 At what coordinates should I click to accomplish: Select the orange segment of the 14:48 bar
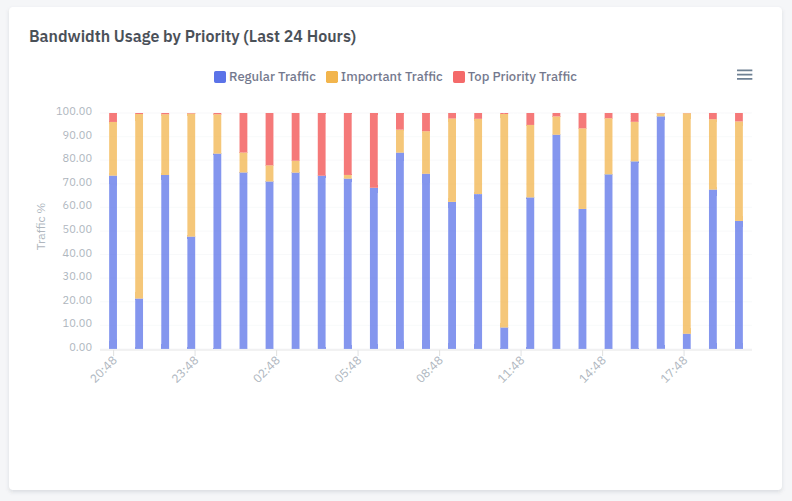click(582, 168)
